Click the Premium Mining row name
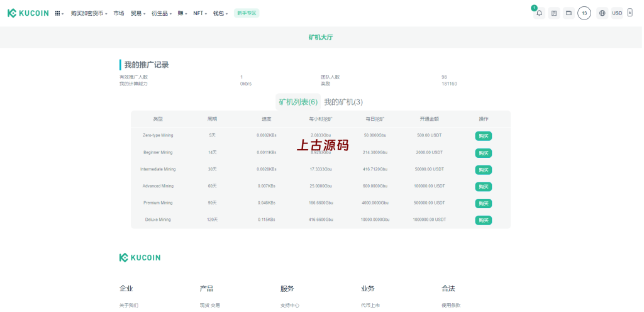The width and height of the screenshot is (644, 312). 158,203
